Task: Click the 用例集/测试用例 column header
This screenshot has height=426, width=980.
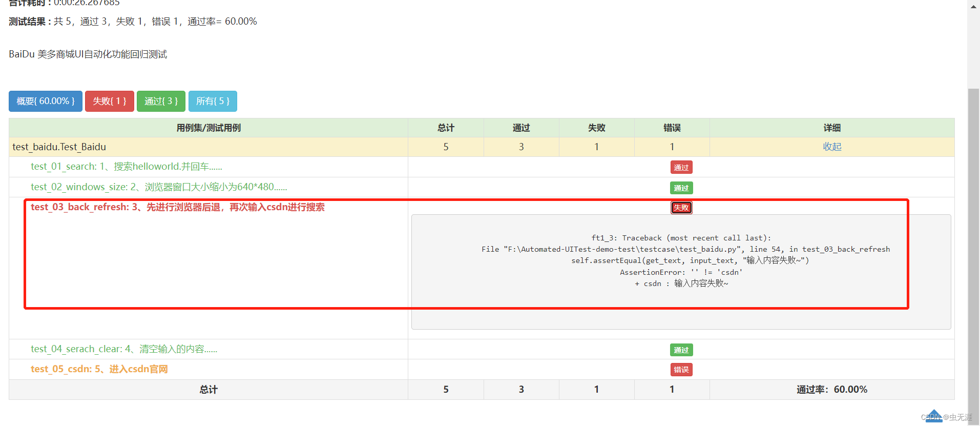Action: pyautogui.click(x=208, y=128)
